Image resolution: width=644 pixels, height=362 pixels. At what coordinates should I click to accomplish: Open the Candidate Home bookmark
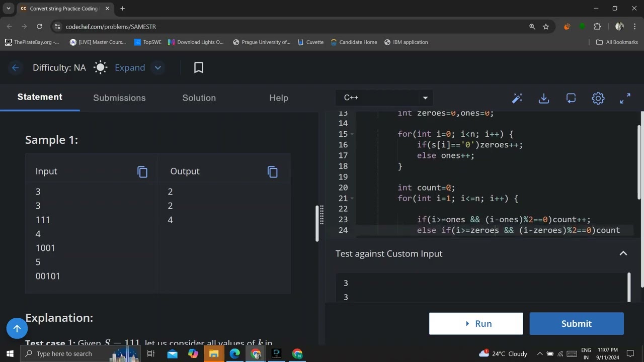[x=354, y=42]
